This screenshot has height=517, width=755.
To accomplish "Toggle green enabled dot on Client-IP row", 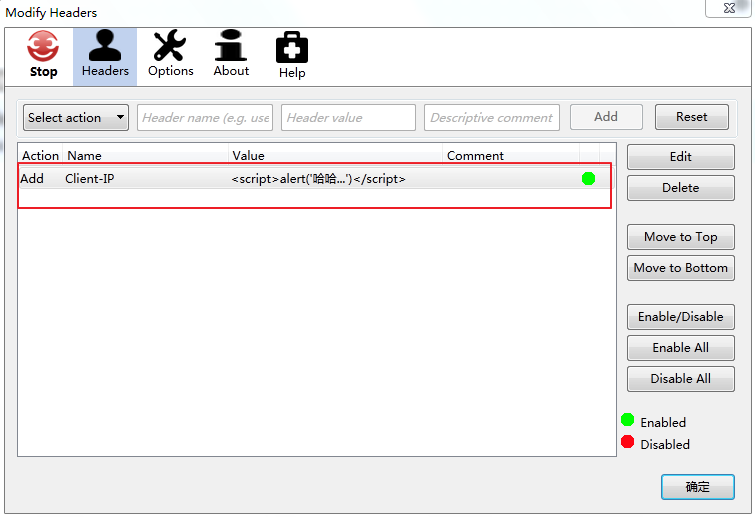I will (x=588, y=179).
